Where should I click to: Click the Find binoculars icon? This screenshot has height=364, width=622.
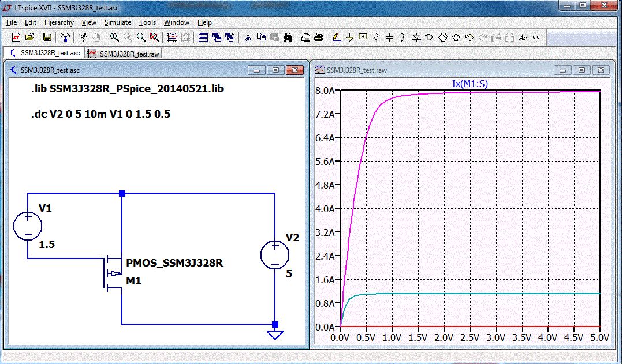288,37
